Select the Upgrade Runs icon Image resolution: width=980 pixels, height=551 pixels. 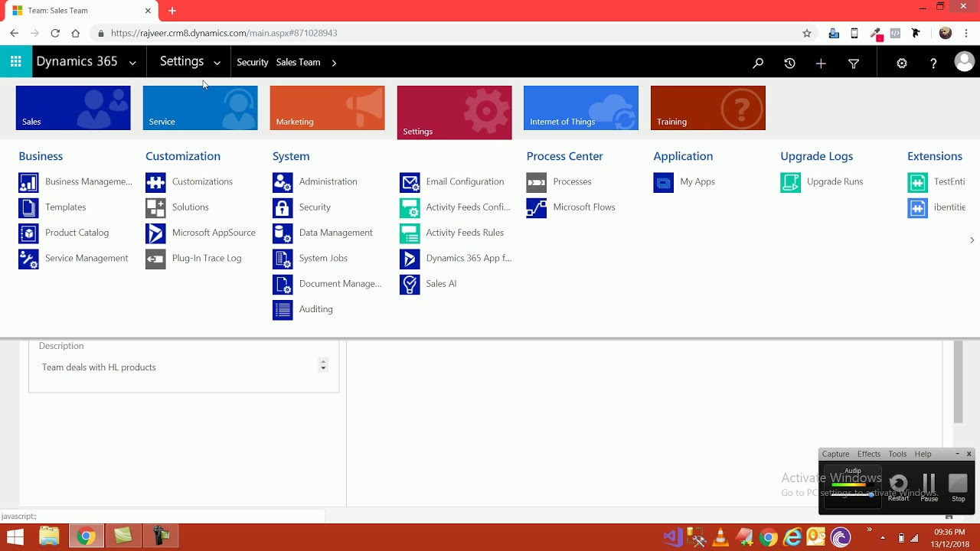pos(791,182)
